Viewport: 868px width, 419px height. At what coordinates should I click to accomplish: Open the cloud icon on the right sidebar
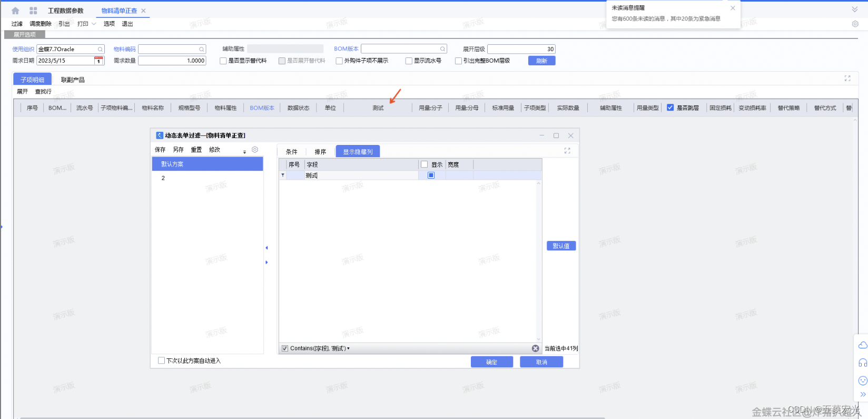point(863,345)
